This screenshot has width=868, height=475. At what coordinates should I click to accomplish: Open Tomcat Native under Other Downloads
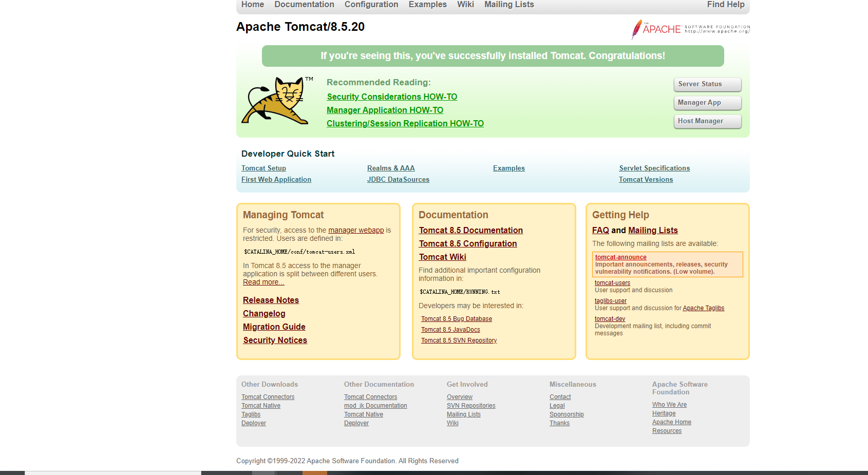(261, 406)
